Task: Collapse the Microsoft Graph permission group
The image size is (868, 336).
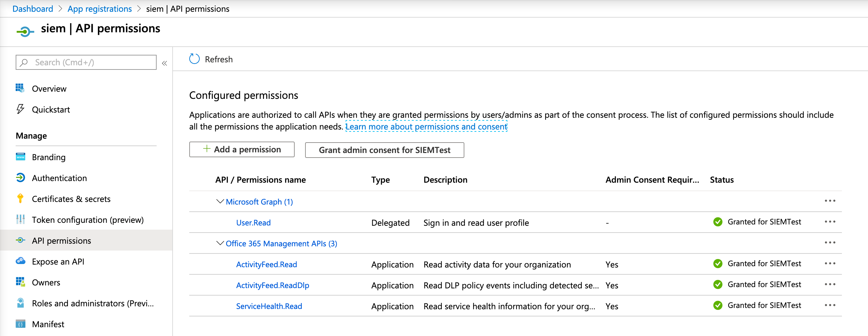Action: 219,201
